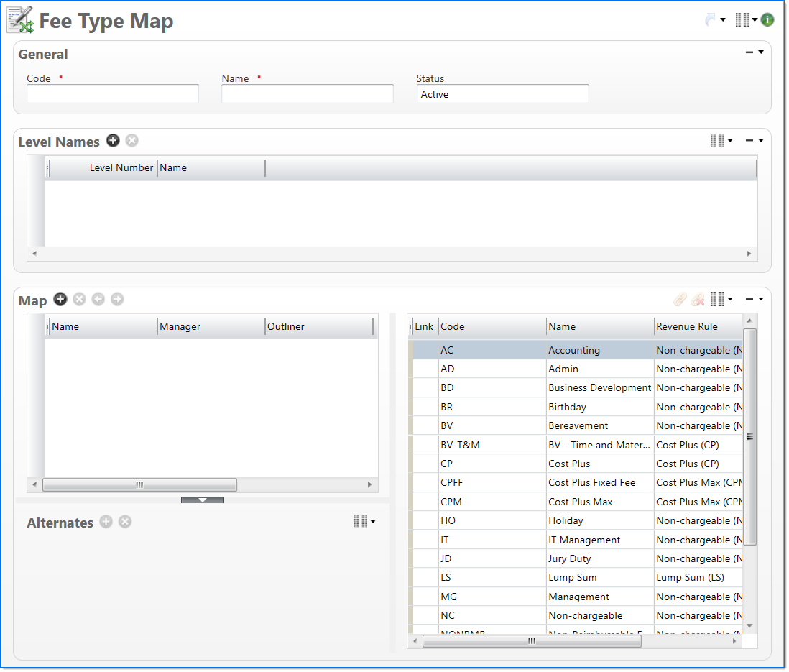
Task: Open the Status field showing Active
Action: tap(502, 94)
